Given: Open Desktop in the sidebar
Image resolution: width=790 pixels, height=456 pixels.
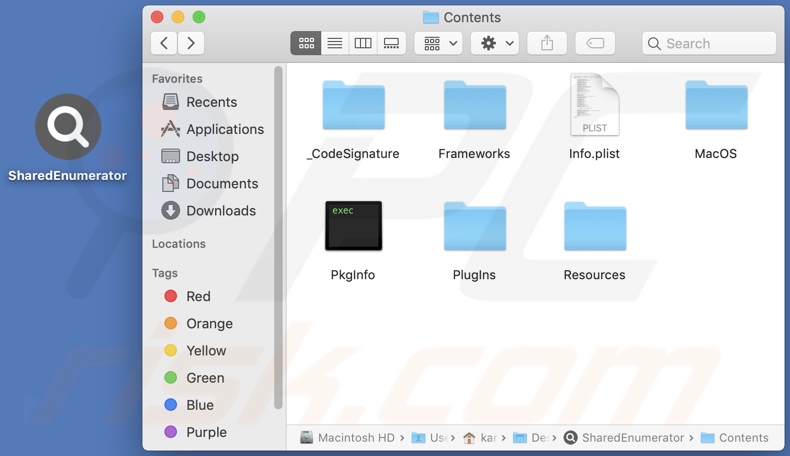Looking at the screenshot, I should pyautogui.click(x=200, y=156).
